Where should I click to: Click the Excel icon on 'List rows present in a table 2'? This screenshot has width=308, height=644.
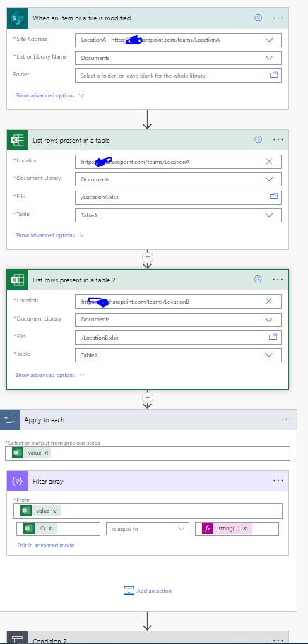17,280
